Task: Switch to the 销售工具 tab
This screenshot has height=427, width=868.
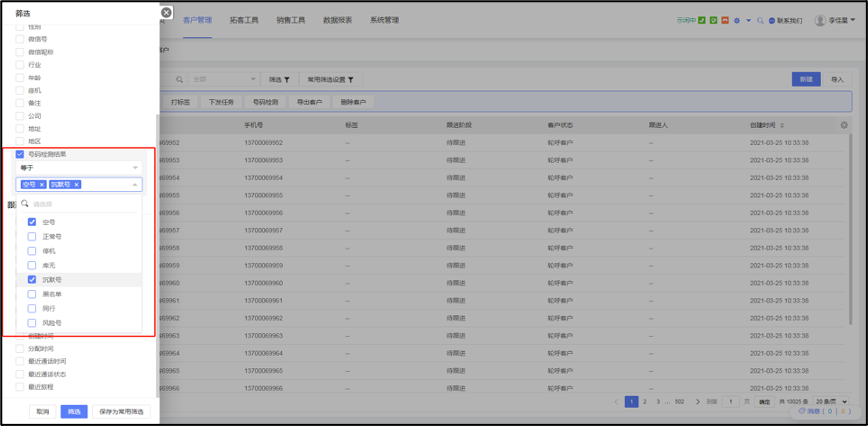Action: point(291,20)
